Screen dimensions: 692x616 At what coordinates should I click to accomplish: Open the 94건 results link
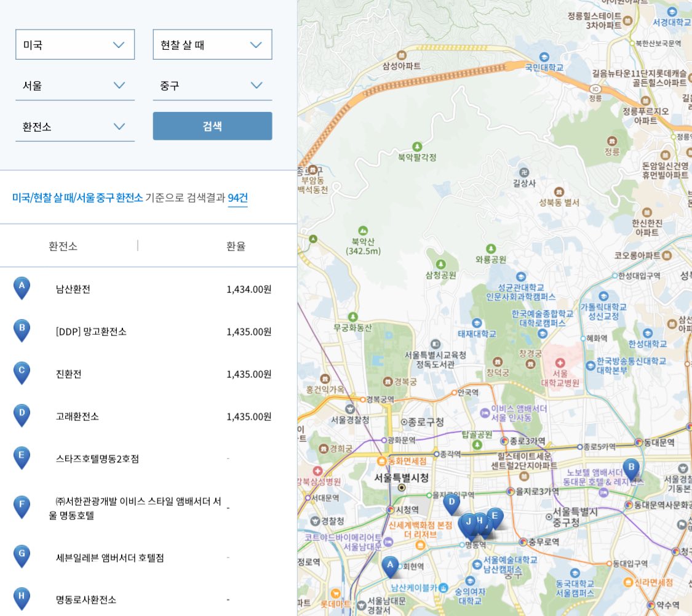pyautogui.click(x=237, y=198)
